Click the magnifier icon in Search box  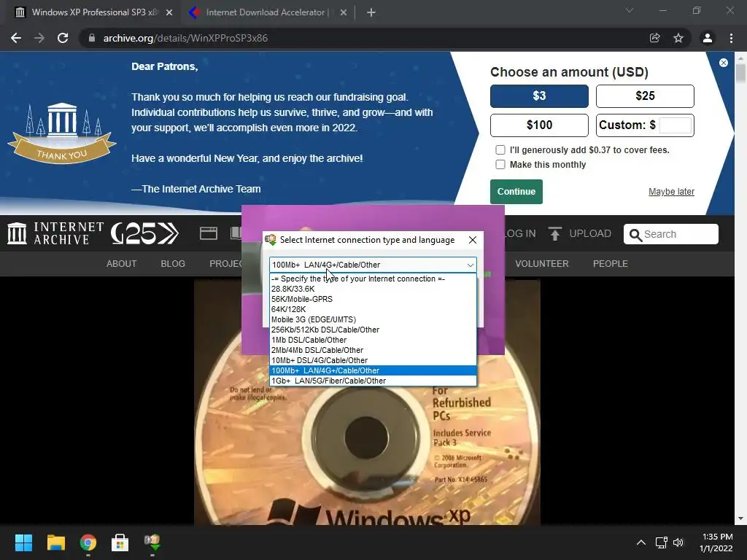(x=635, y=234)
